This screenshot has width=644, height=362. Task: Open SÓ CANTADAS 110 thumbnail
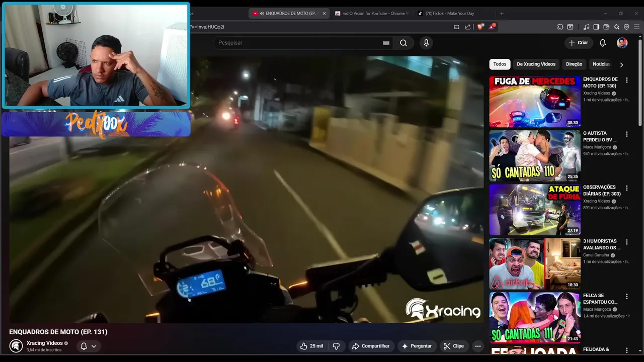(x=535, y=156)
